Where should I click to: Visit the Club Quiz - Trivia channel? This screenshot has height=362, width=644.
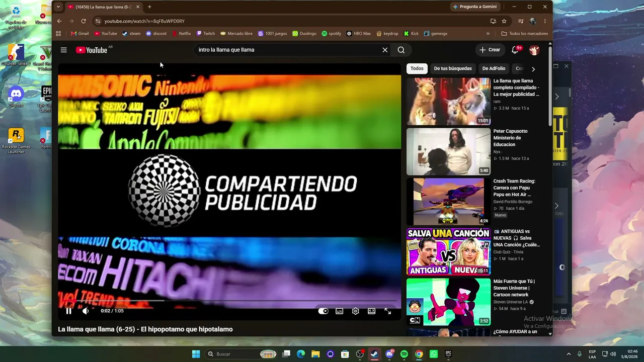coord(508,252)
